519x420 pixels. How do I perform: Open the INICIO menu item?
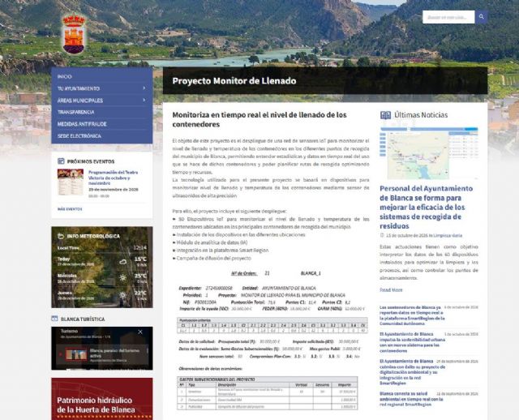click(65, 76)
